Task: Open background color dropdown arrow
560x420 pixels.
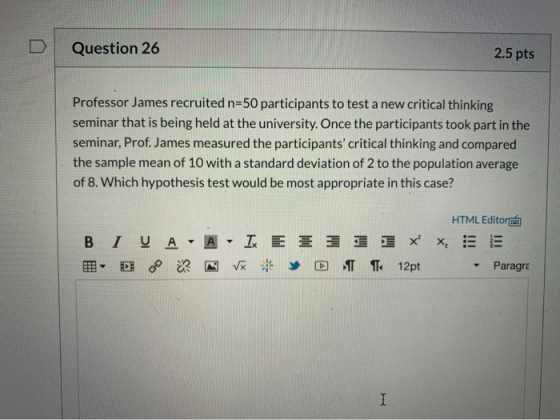Action: [230, 242]
